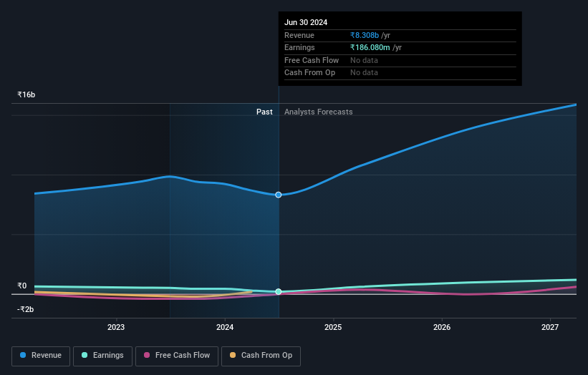Click the ₹8.308b revenue value in tooltip
This screenshot has height=375, width=588.
365,35
